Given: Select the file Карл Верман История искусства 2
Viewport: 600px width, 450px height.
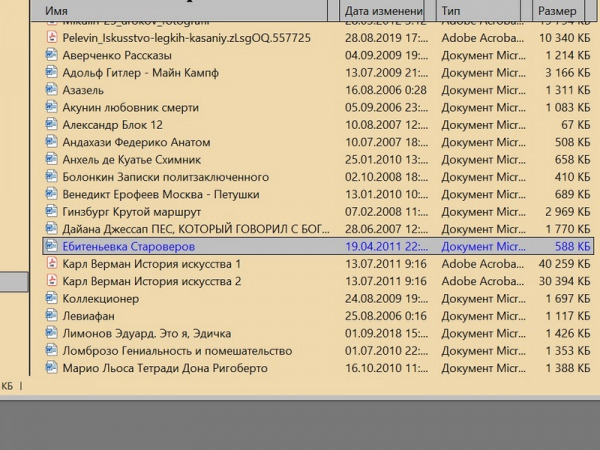Looking at the screenshot, I should 152,281.
